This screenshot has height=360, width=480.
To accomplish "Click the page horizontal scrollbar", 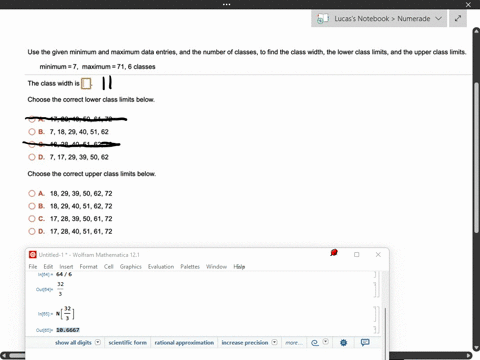I will point(236,355).
